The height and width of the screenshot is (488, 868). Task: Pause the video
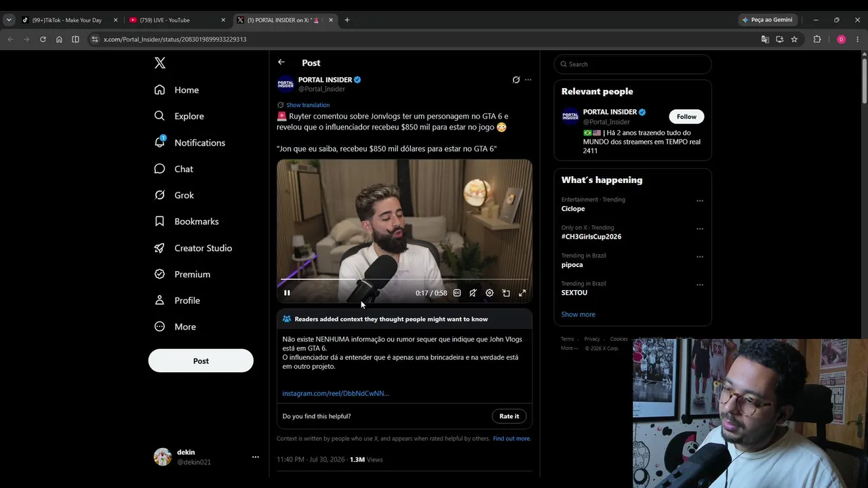(x=287, y=293)
